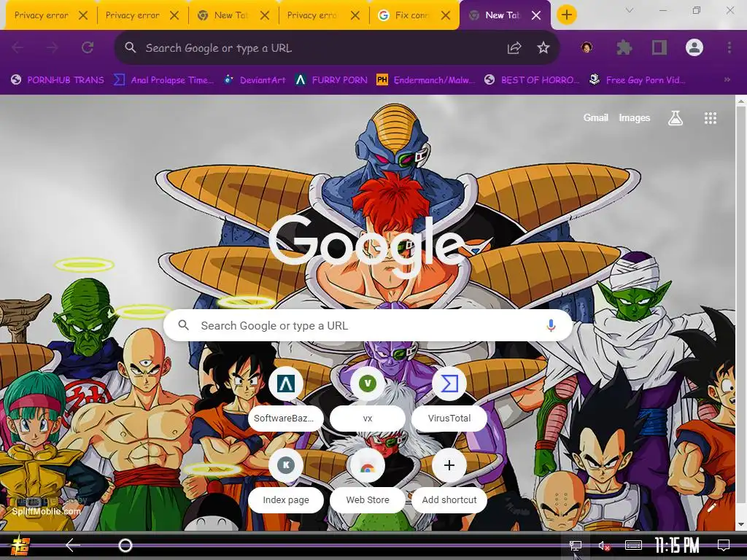
Task: Open the touch keyboard tray icon
Action: click(633, 545)
